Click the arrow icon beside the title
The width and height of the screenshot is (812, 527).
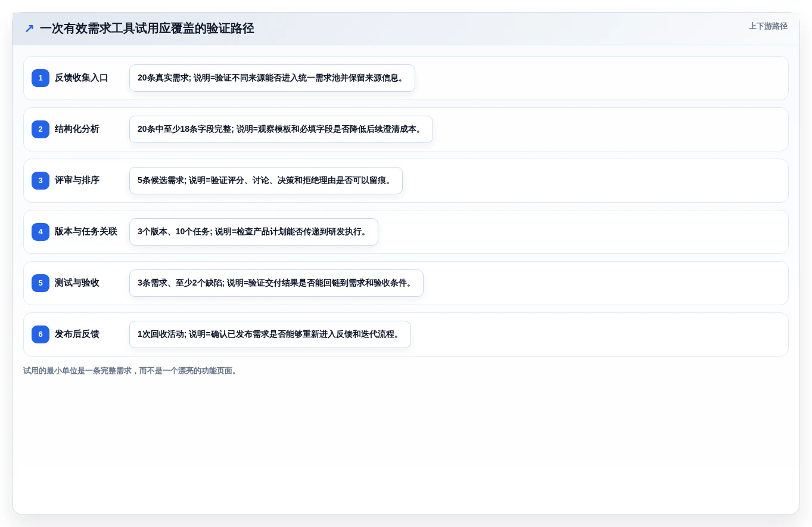point(29,28)
